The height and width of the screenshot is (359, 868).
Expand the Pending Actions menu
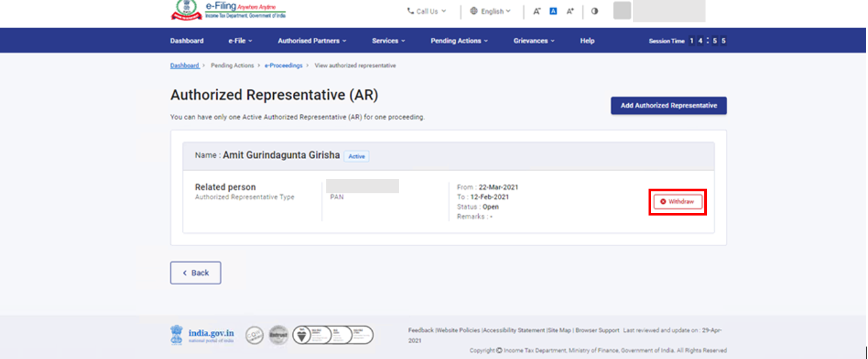point(459,41)
